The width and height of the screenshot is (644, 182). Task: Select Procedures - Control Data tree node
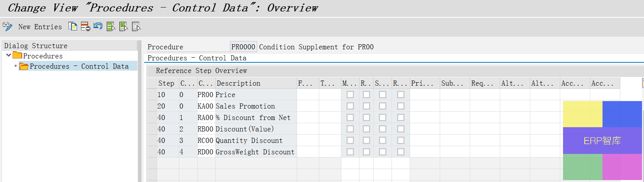click(x=79, y=66)
